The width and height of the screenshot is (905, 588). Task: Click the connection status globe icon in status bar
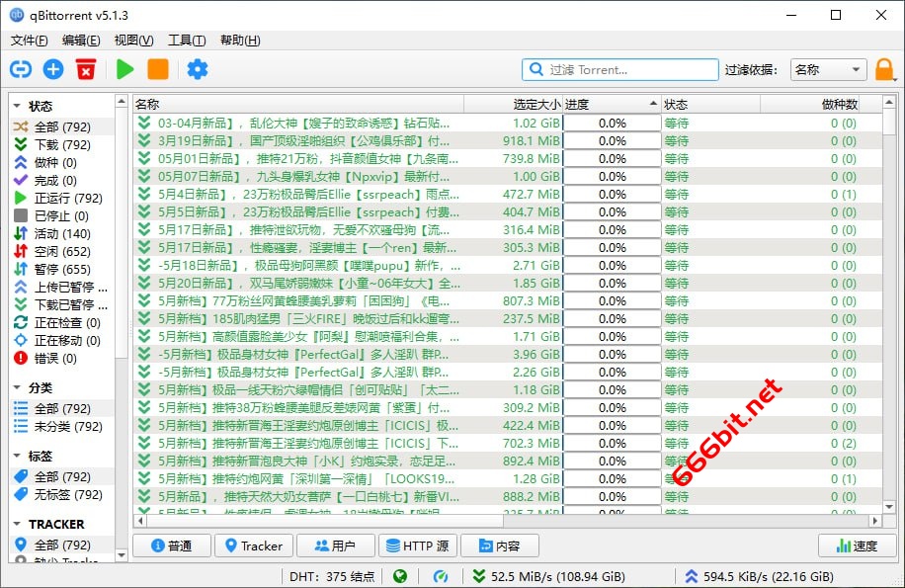[x=399, y=576]
